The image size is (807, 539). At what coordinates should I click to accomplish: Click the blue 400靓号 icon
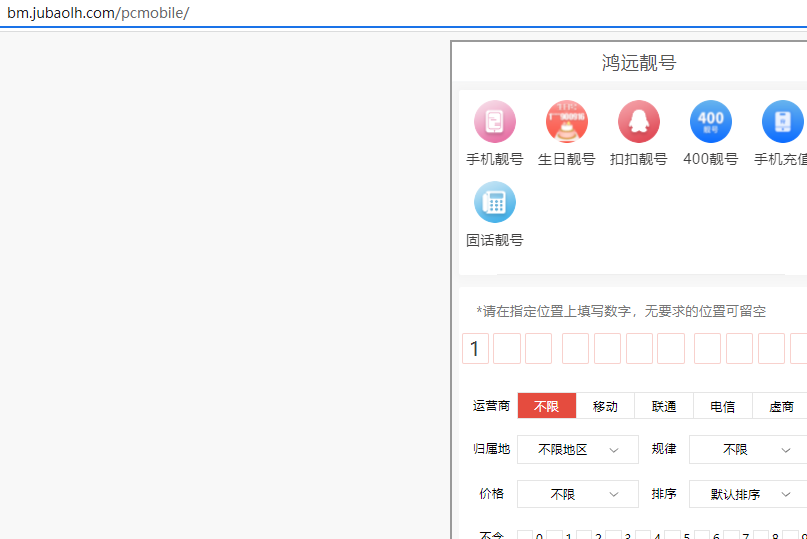[710, 122]
